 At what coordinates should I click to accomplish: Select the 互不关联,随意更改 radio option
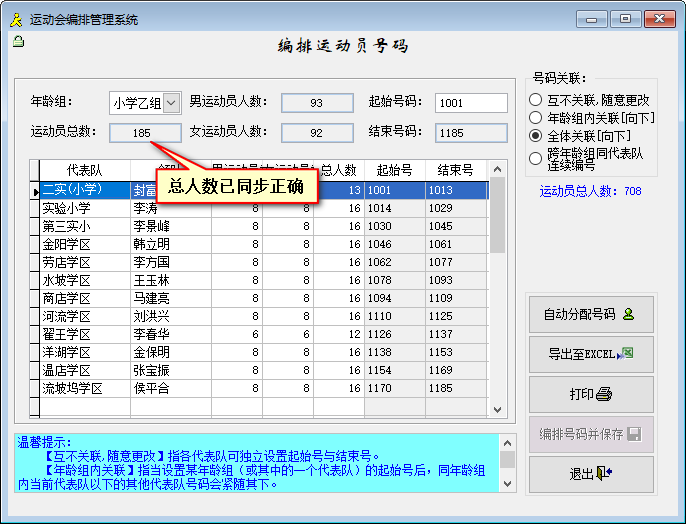pyautogui.click(x=535, y=100)
